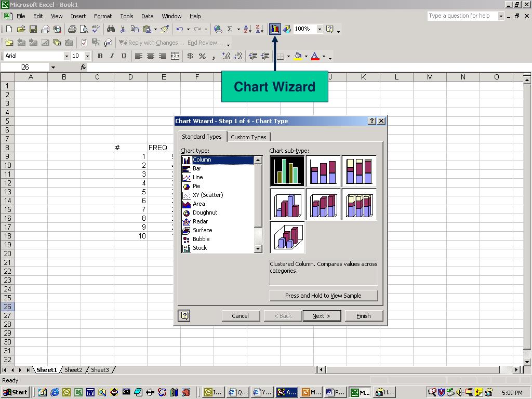Open the Name Box dropdown arrow
The width and height of the screenshot is (532, 399).
click(x=53, y=67)
